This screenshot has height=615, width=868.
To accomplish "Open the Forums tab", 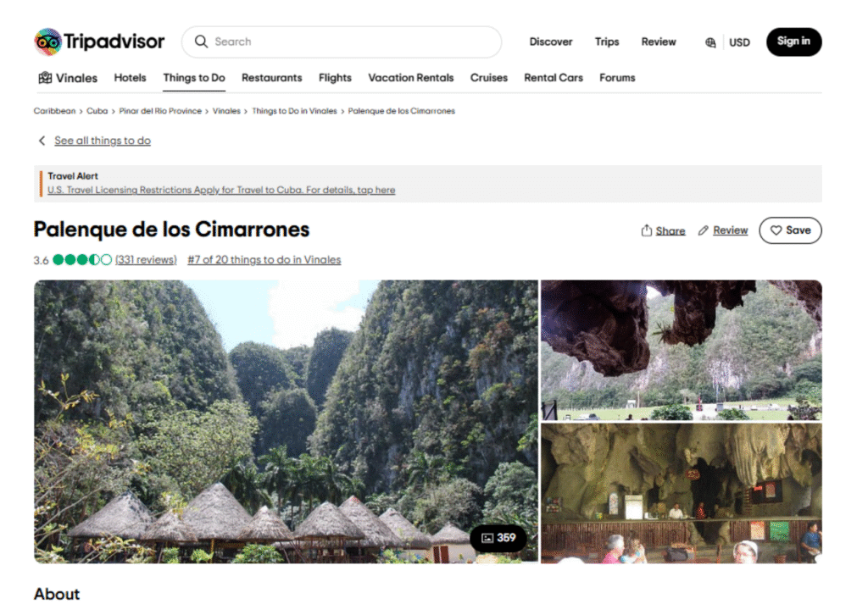I will point(617,78).
